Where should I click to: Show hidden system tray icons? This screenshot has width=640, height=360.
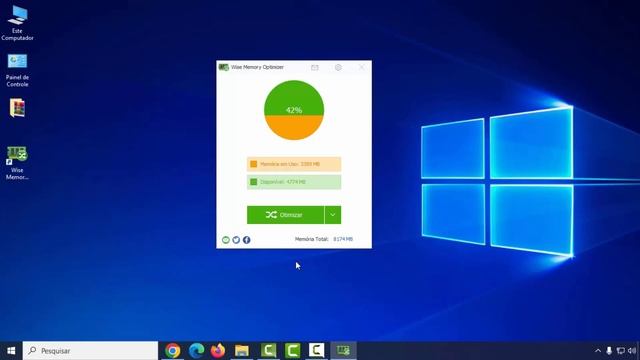pos(598,351)
